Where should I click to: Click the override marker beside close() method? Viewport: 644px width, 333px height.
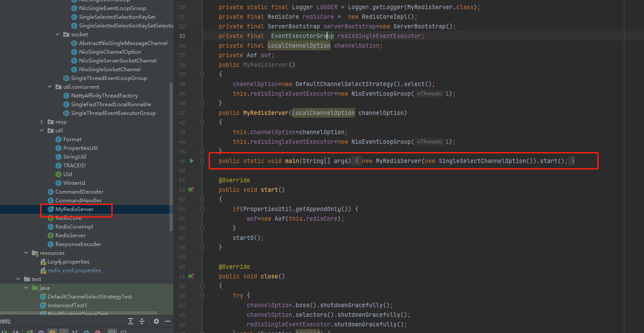(191, 276)
